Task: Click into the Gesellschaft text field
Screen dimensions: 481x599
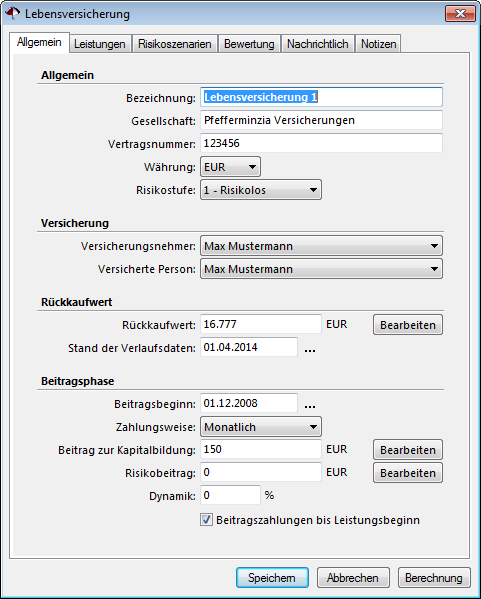Action: tap(321, 120)
